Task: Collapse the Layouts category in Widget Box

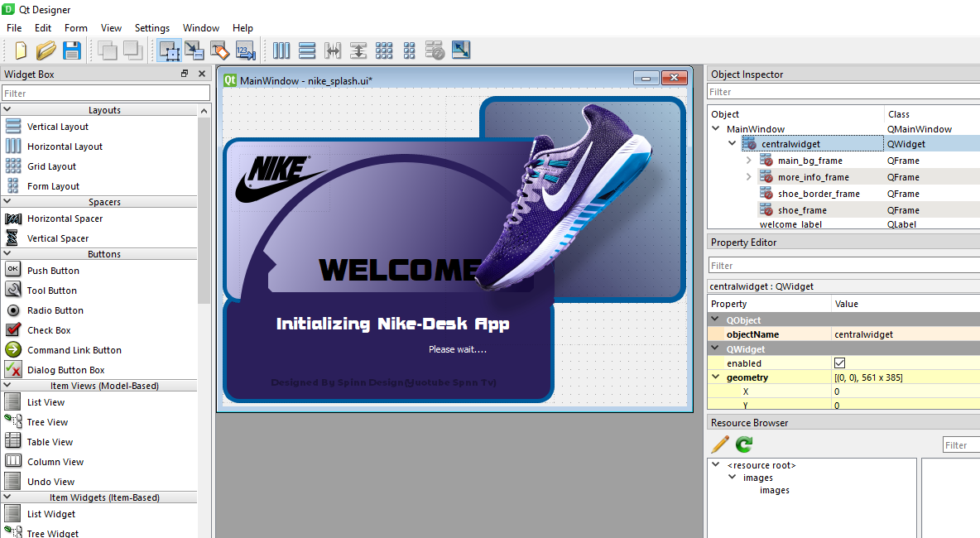Action: coord(7,109)
